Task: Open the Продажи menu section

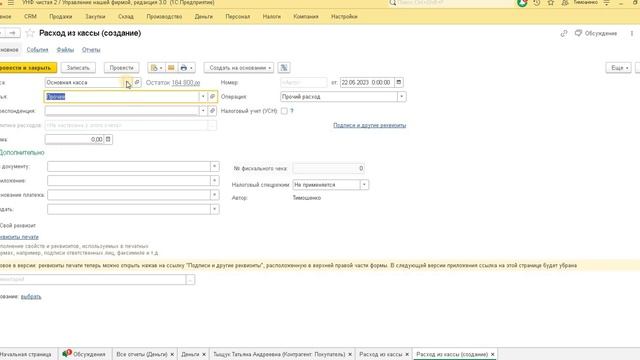Action: 60,17
